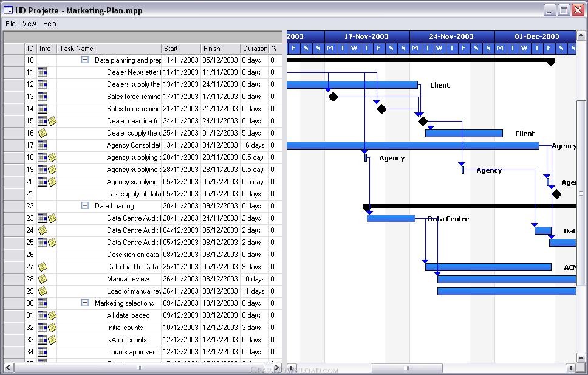The image size is (588, 375).
Task: Select the task name 'QA on counts'
Action: click(127, 340)
